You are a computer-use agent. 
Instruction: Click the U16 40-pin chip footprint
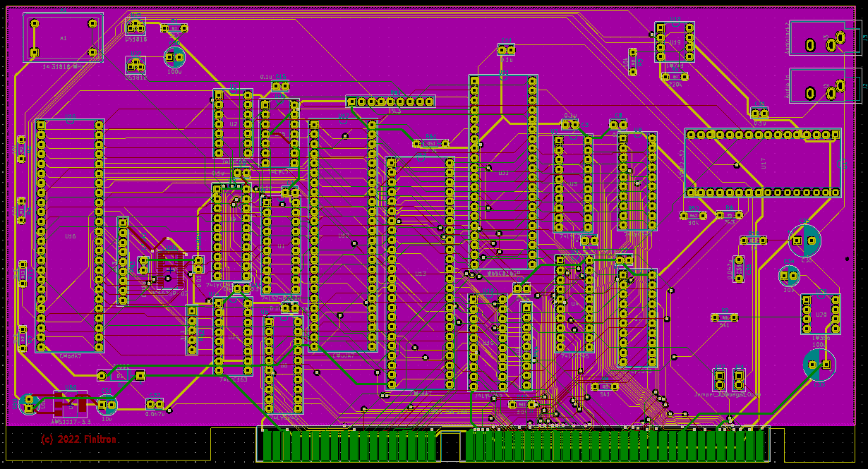click(x=70, y=236)
